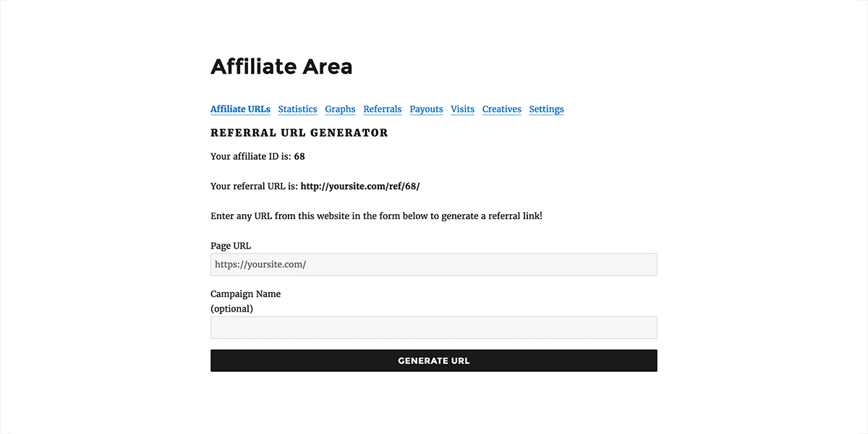Image resolution: width=868 pixels, height=434 pixels.
Task: Click the affiliate ID number 68
Action: pos(299,156)
